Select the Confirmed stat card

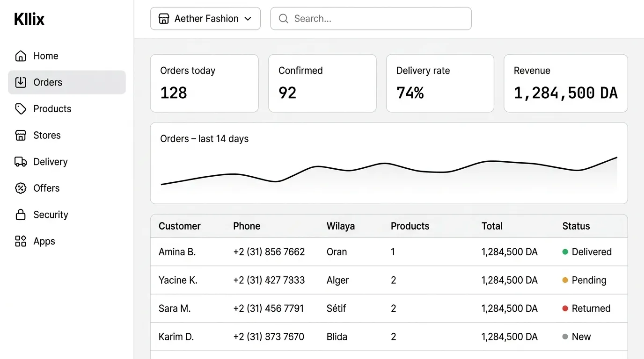click(322, 83)
